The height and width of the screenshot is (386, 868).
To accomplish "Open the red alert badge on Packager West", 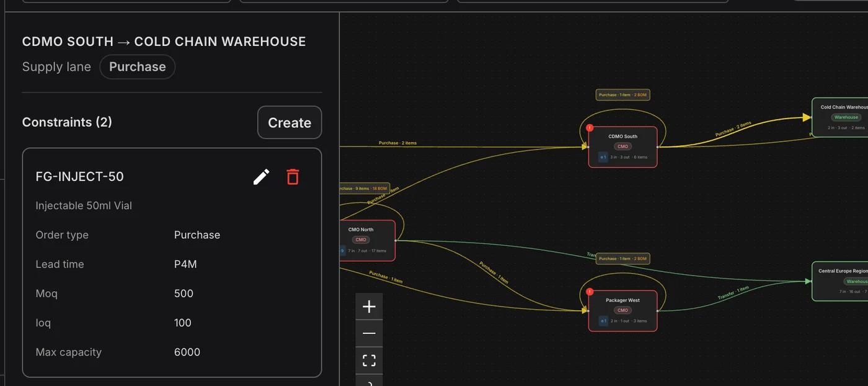I will pos(590,292).
